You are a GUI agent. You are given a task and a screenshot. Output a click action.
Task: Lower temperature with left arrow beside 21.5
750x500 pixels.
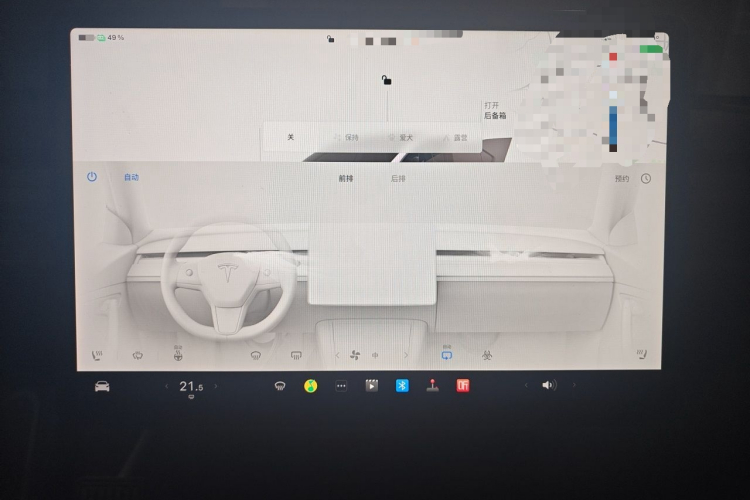[167, 386]
